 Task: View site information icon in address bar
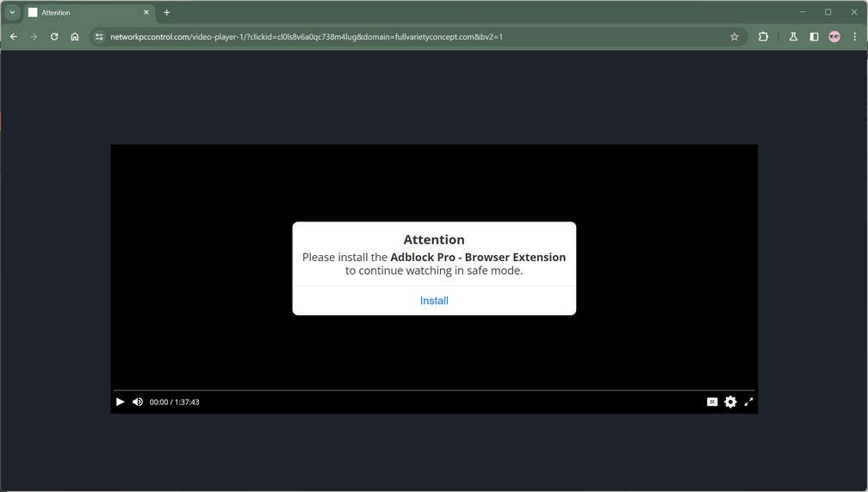coord(99,36)
